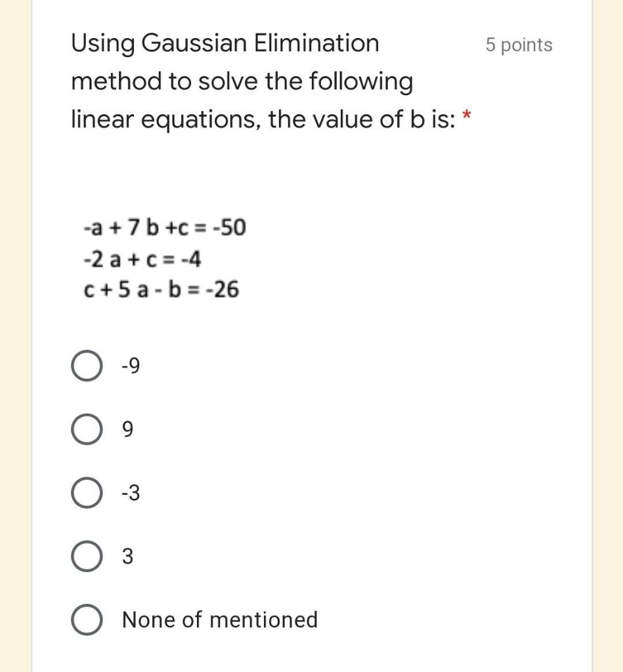The image size is (623, 672).
Task: Click the equation -a + 7b + c = -50
Action: click(x=164, y=228)
